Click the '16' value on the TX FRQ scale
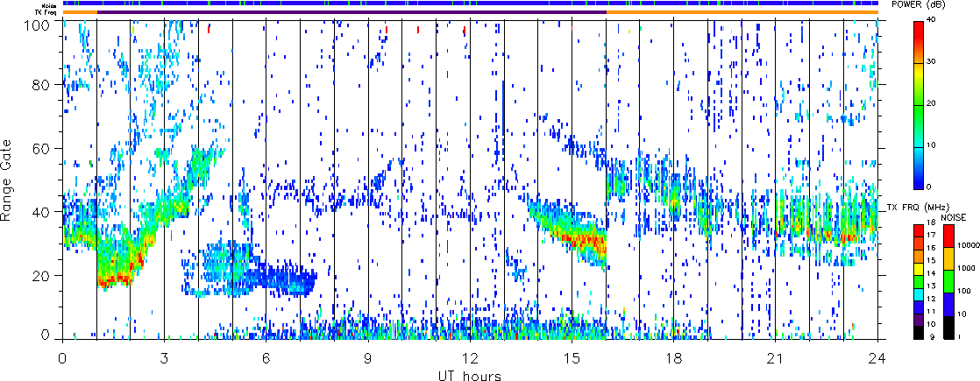Screen dimensions: 980x381 click(931, 248)
